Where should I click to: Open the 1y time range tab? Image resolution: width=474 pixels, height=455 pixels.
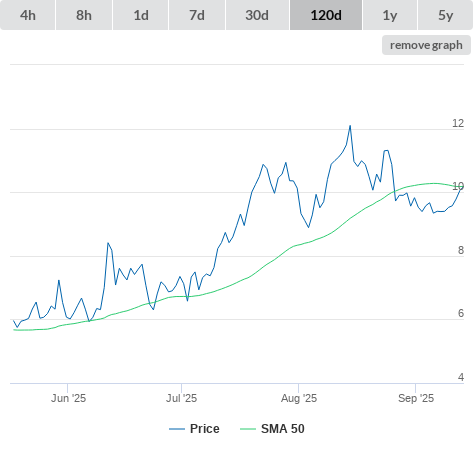(390, 15)
